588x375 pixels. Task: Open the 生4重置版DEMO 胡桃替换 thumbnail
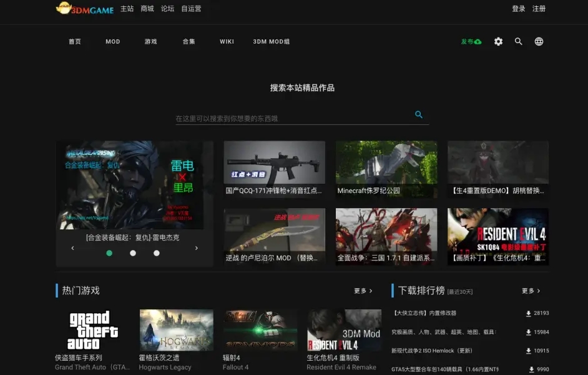point(498,169)
